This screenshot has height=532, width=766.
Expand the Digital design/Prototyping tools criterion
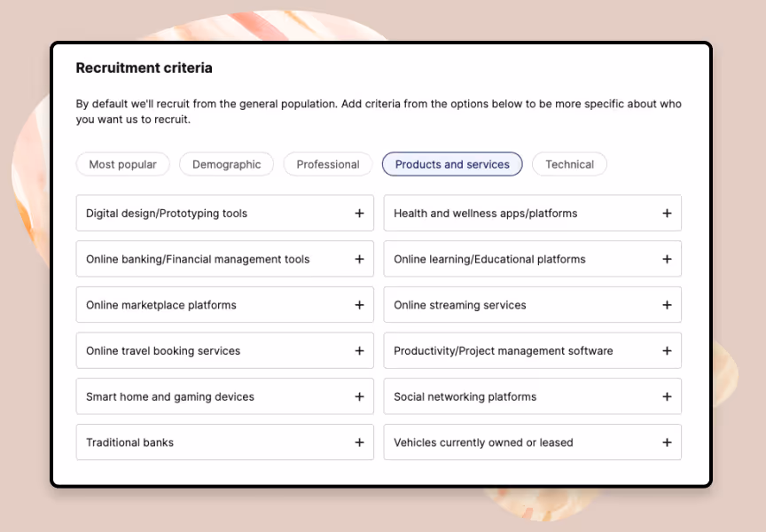pyautogui.click(x=359, y=213)
